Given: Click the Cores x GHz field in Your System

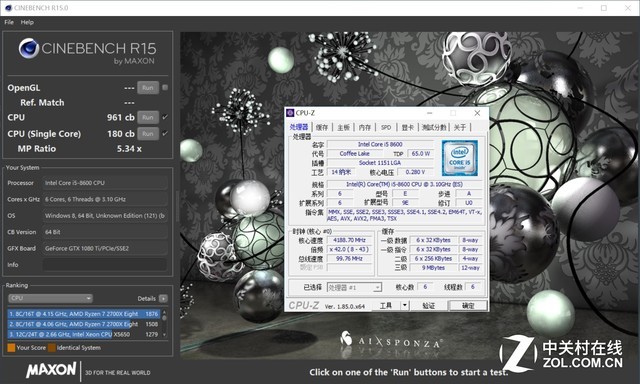Looking at the screenshot, I should [105, 199].
